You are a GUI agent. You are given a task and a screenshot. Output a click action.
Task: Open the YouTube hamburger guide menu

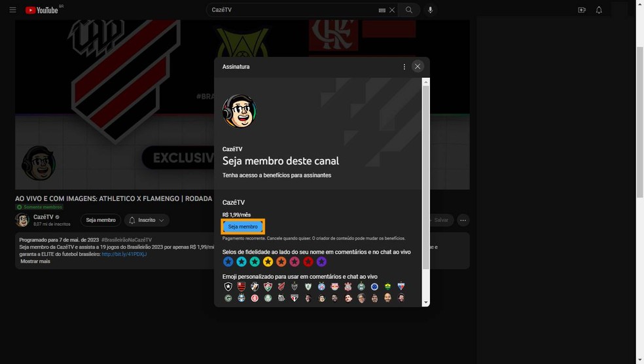pyautogui.click(x=12, y=10)
